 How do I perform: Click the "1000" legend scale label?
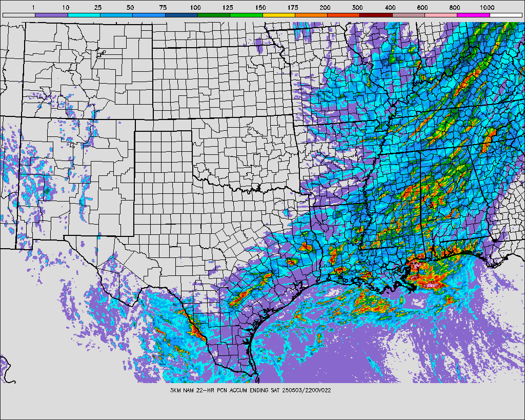coord(487,7)
